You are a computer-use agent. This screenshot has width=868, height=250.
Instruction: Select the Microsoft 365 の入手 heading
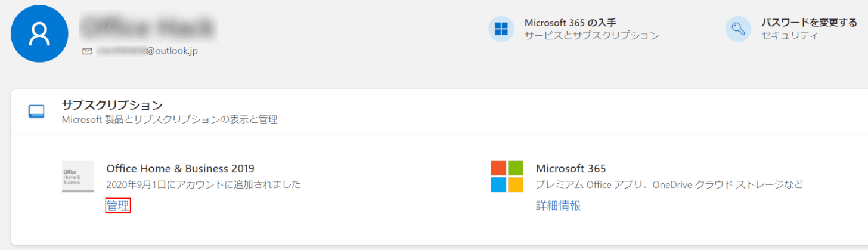coord(570,23)
